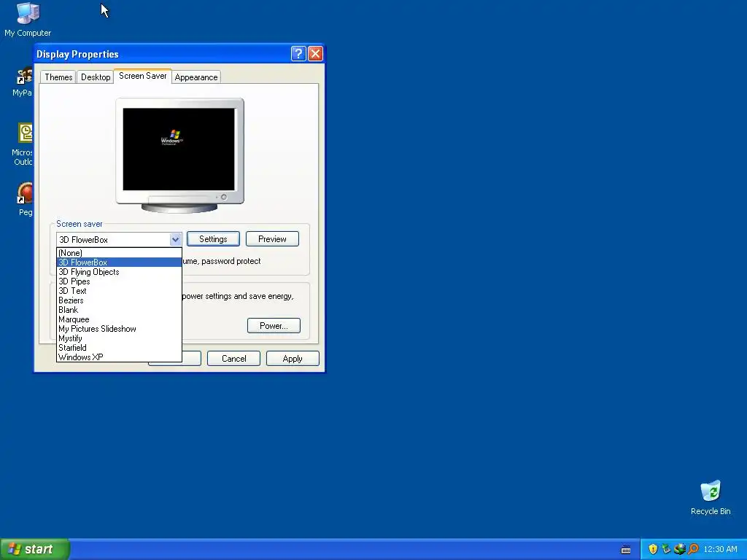
Task: Switch to the Themes tab
Action: coord(58,77)
